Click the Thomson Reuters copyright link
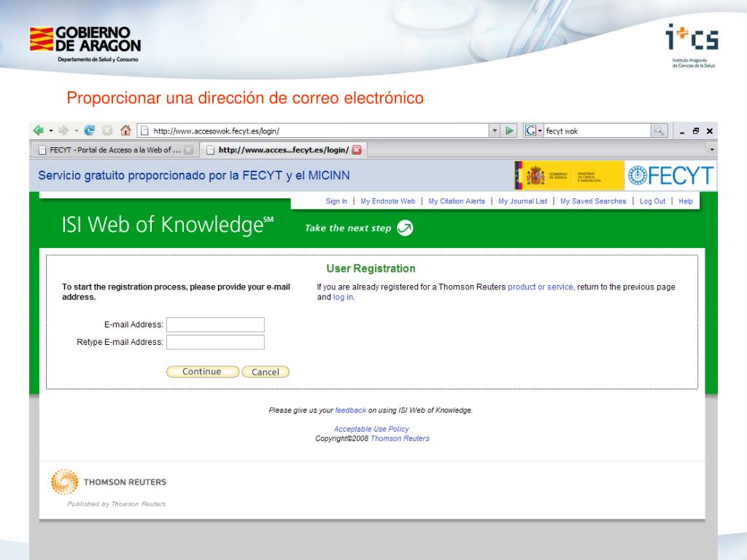The image size is (747, 560). click(400, 438)
